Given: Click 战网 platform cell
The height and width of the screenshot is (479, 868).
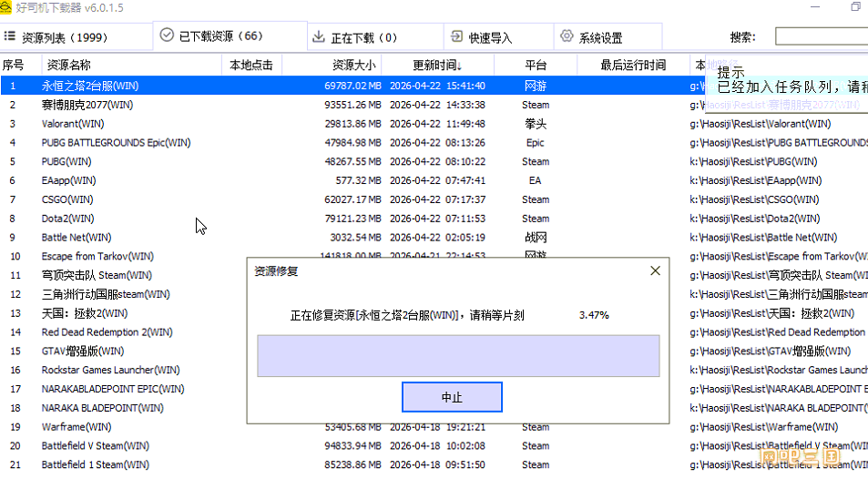Looking at the screenshot, I should click(x=536, y=237).
